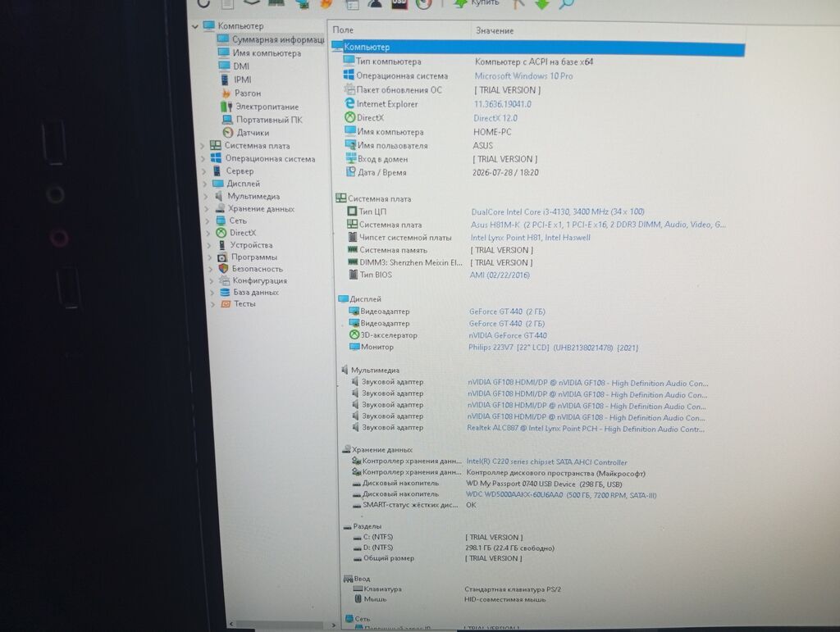Click the flame stability test toolbar icon
Viewport: 840px width, 632px height.
pos(326,4)
